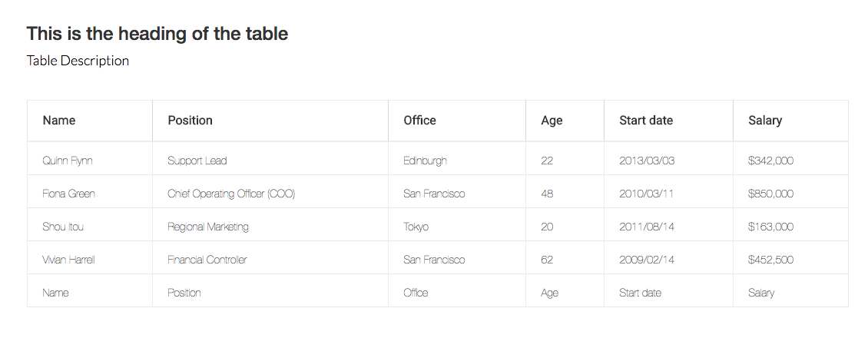The height and width of the screenshot is (358, 868).
Task: Select the $850,000 salary cell
Action: [x=790, y=194]
